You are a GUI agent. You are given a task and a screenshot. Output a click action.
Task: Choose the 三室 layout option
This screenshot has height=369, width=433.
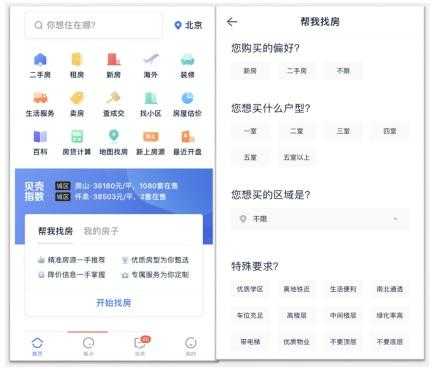[343, 131]
